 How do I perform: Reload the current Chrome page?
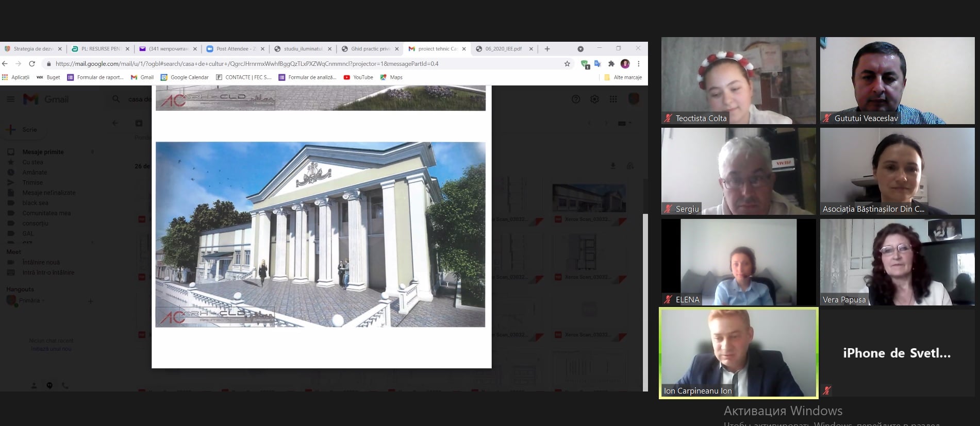(x=32, y=64)
